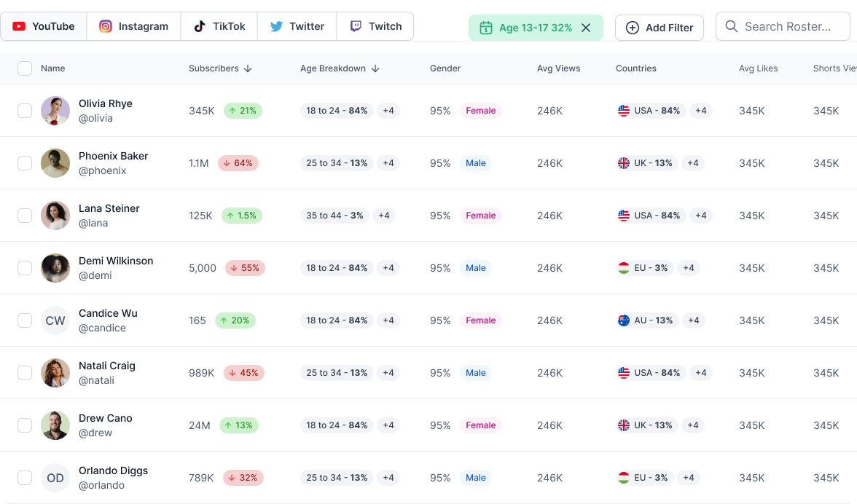The width and height of the screenshot is (857, 504).
Task: Switch to the YouTube tab
Action: [x=44, y=26]
